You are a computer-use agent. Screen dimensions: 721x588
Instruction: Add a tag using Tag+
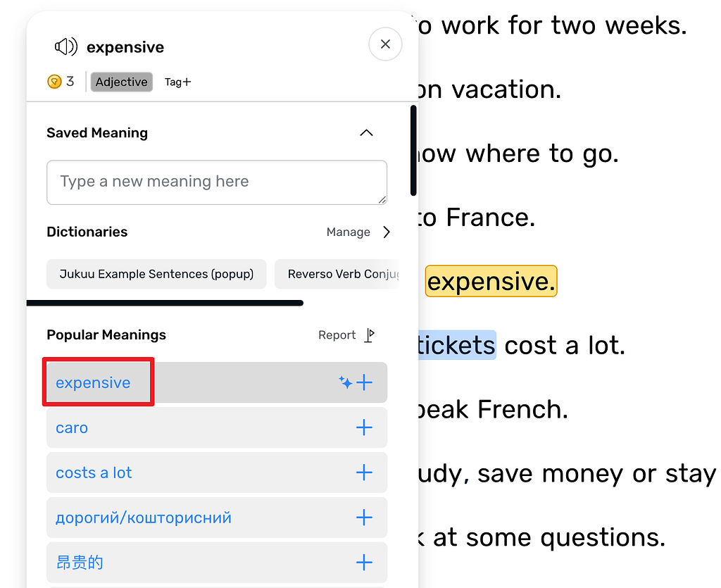coord(178,82)
